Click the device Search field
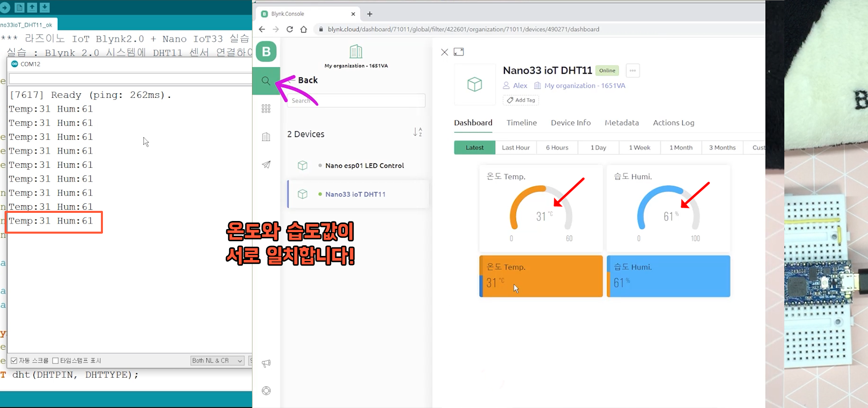 point(356,100)
